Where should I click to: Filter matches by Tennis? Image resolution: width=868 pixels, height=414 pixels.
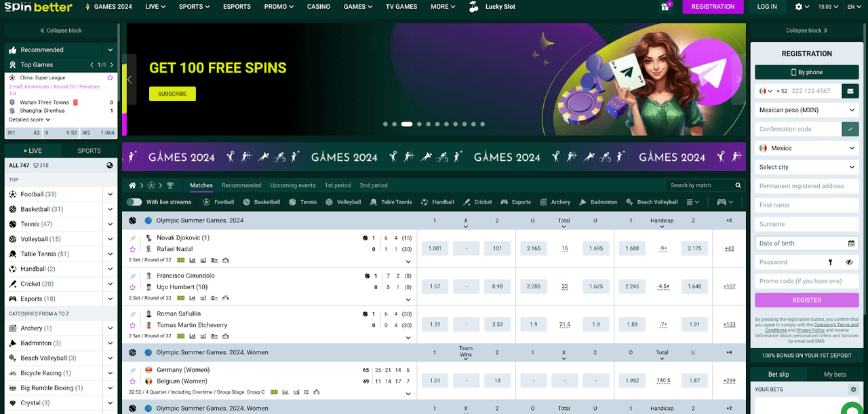click(x=302, y=202)
